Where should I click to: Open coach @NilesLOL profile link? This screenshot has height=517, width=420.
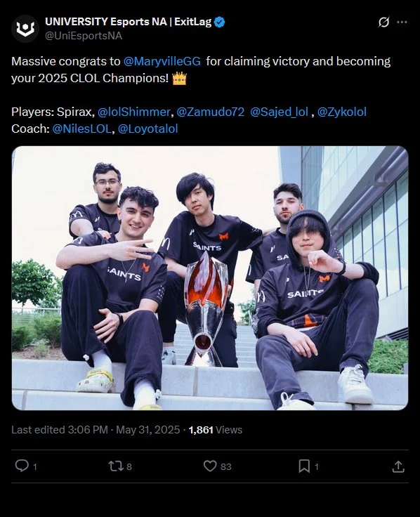[x=81, y=129]
